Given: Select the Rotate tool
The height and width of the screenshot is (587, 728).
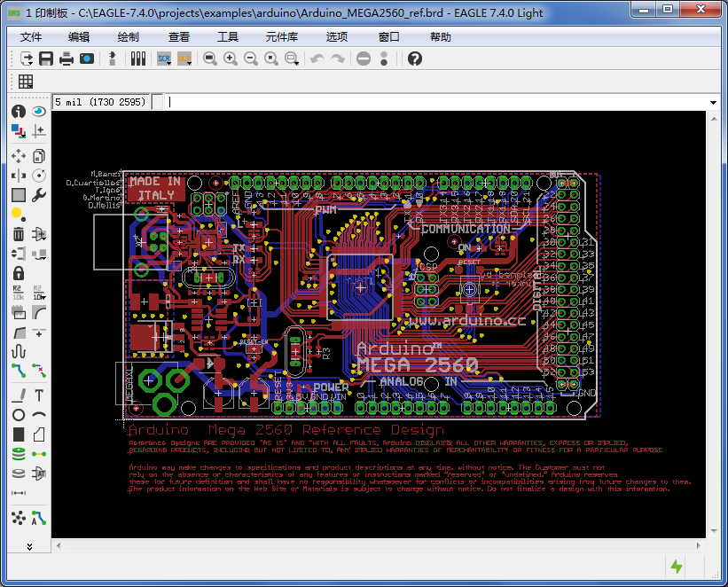Looking at the screenshot, I should pyautogui.click(x=39, y=176).
